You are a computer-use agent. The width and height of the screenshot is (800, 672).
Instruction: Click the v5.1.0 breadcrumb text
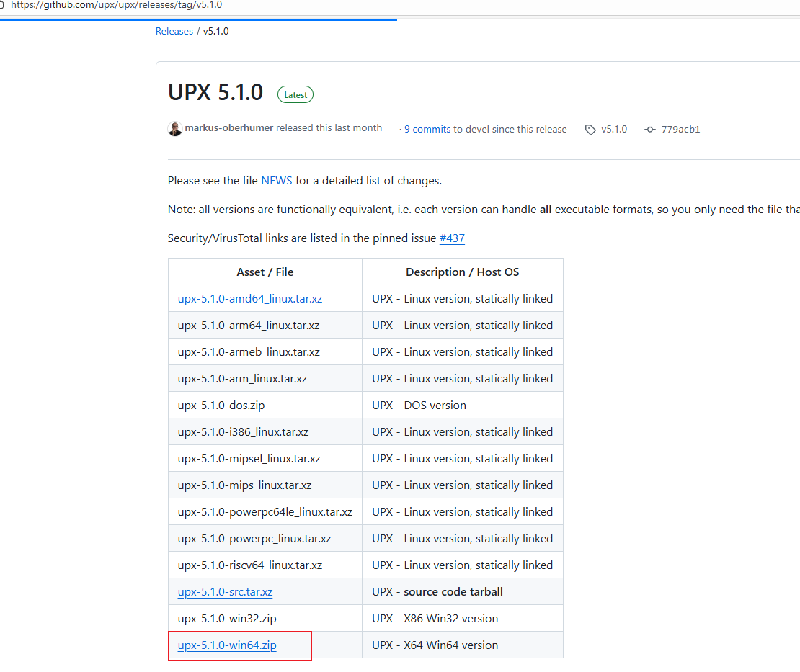(x=215, y=31)
